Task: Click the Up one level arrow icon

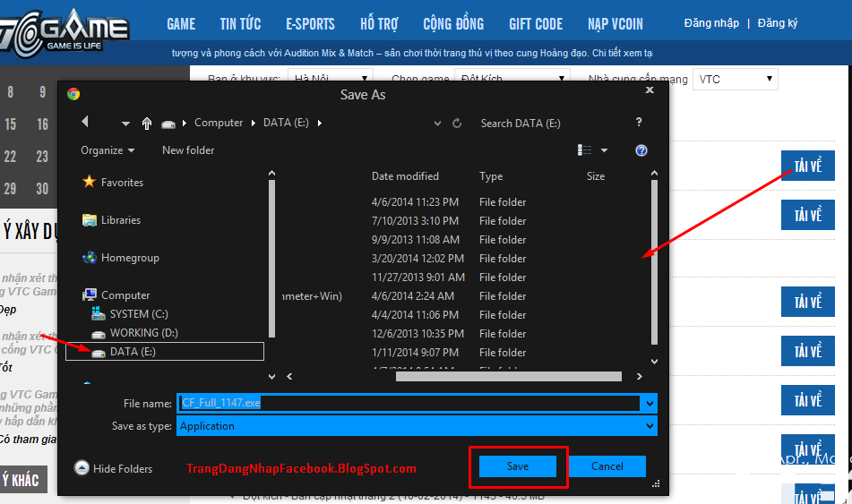Action: pyautogui.click(x=147, y=124)
